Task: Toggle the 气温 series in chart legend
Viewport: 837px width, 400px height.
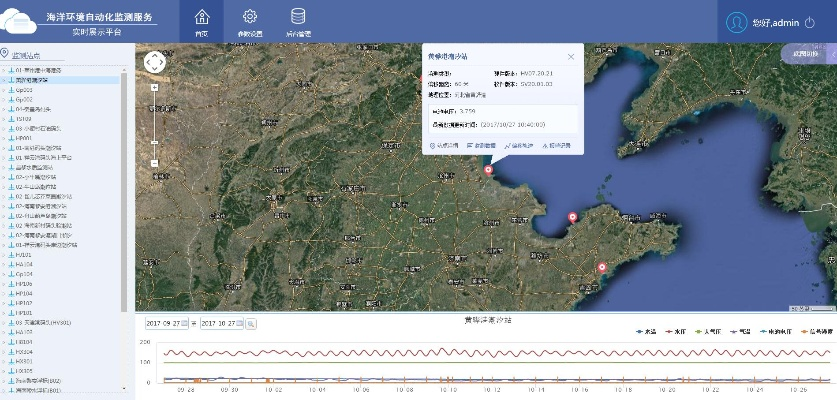Action: coord(742,330)
